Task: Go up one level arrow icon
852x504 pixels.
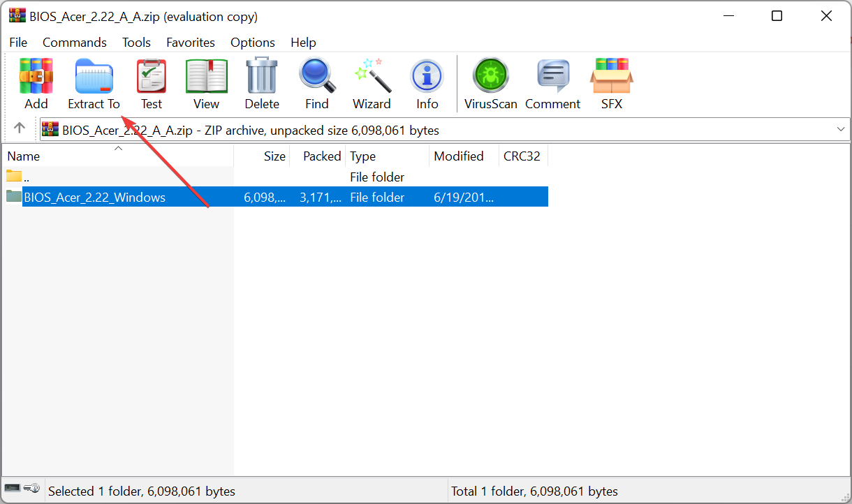Action: point(20,128)
